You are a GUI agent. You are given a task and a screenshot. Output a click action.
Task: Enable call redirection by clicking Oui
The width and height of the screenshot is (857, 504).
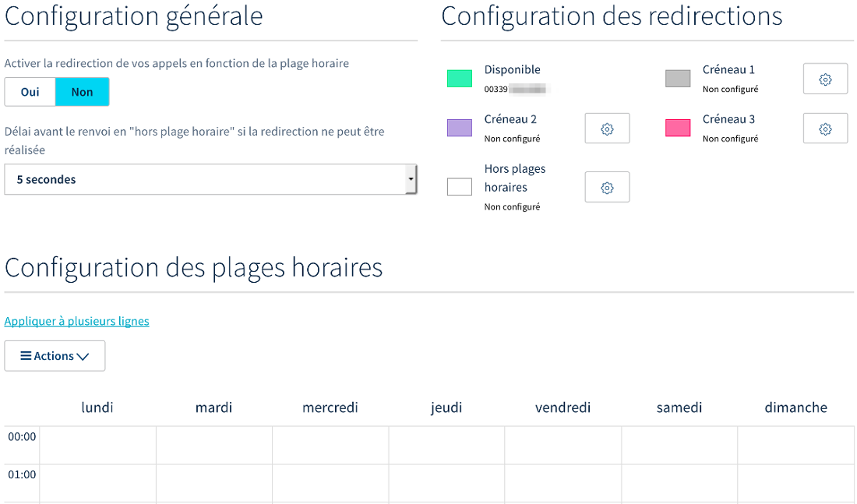coord(30,91)
